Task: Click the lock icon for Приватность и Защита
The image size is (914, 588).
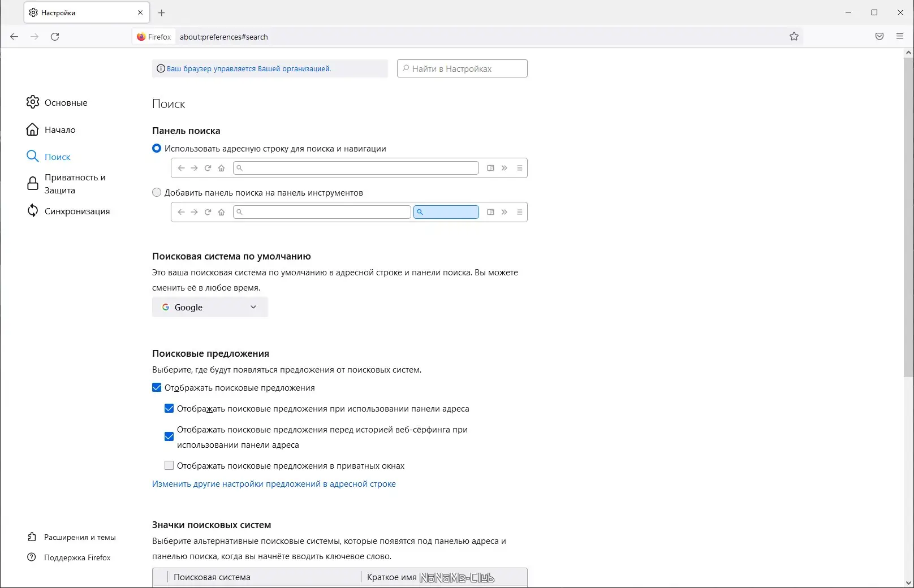Action: point(33,184)
